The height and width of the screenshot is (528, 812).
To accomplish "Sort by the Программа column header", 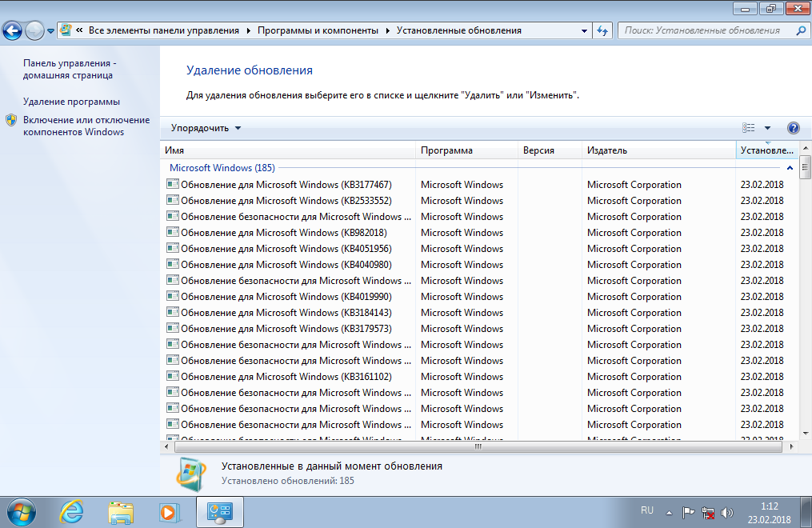I will coord(466,150).
